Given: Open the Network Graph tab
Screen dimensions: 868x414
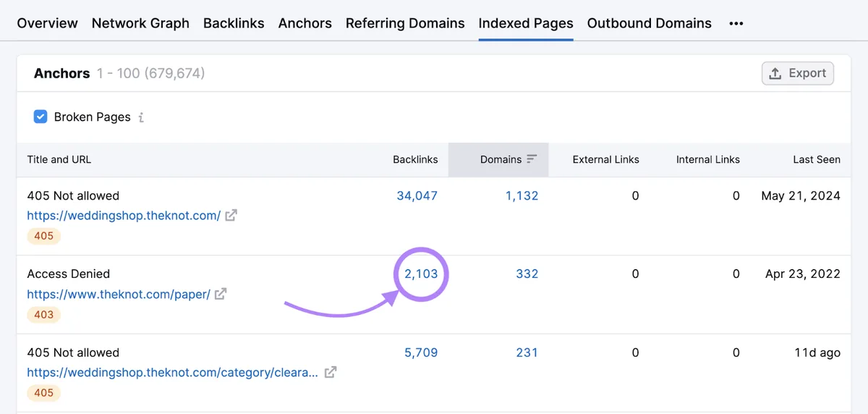Looking at the screenshot, I should [140, 23].
